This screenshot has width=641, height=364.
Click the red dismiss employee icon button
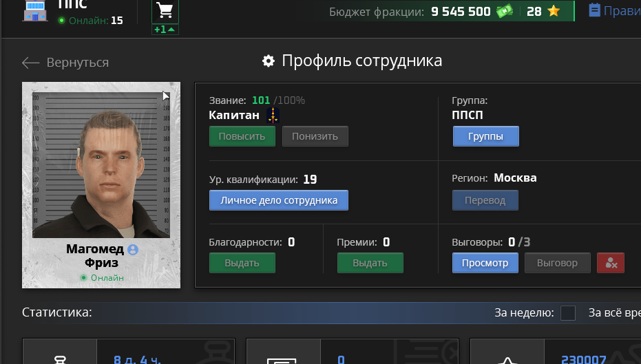[x=610, y=263]
